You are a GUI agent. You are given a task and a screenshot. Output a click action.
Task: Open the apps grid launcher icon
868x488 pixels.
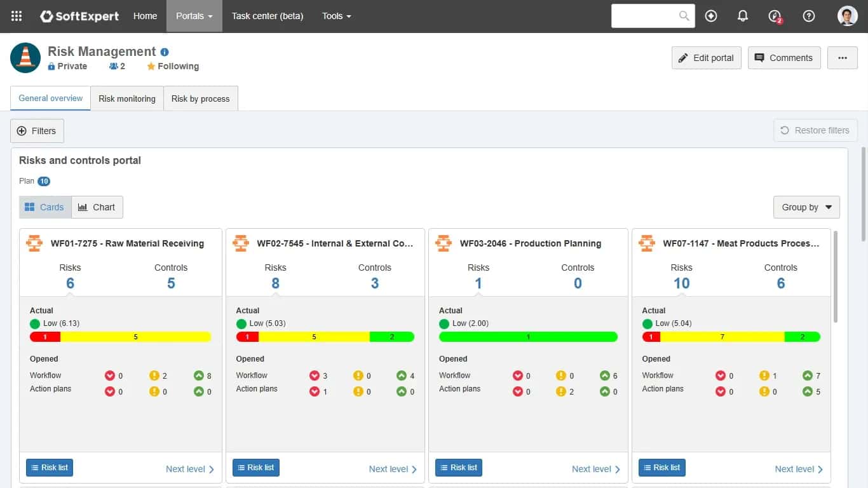pos(17,16)
